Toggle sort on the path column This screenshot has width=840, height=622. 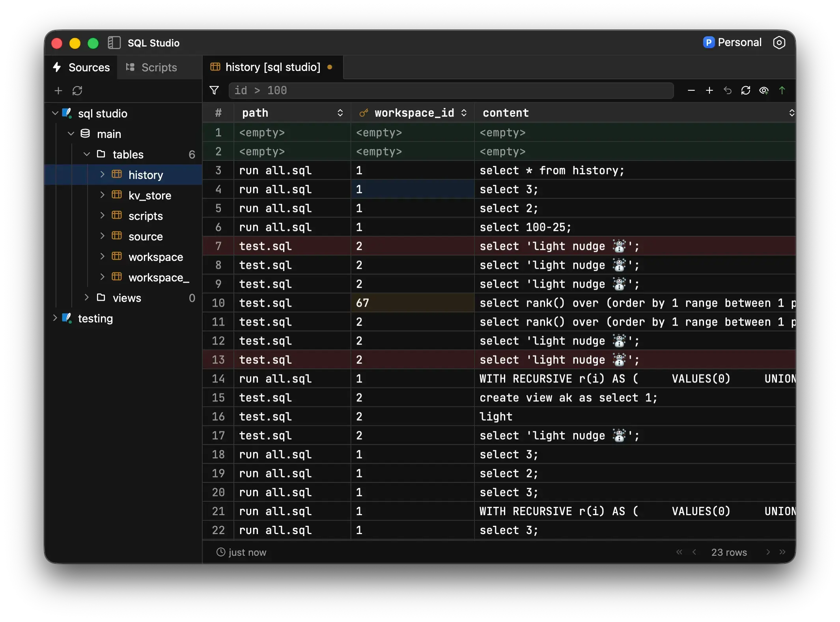point(340,113)
